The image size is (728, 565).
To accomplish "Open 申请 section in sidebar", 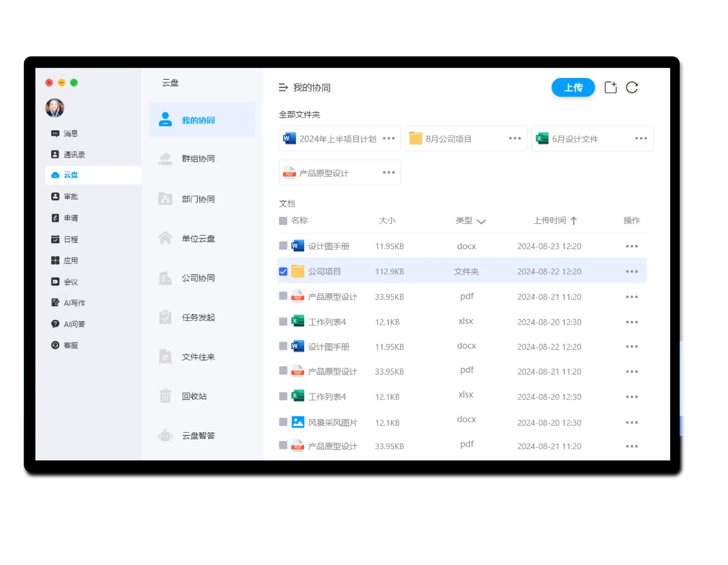I will [x=65, y=218].
